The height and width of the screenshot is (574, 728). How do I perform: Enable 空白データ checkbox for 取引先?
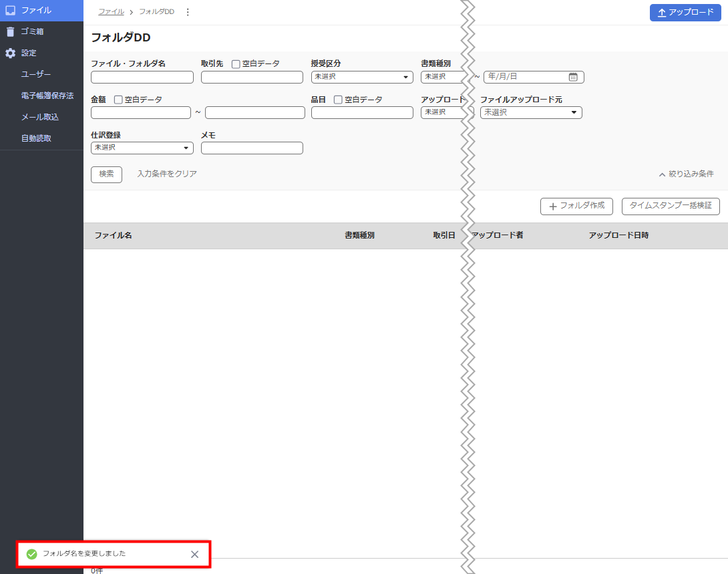click(x=236, y=64)
